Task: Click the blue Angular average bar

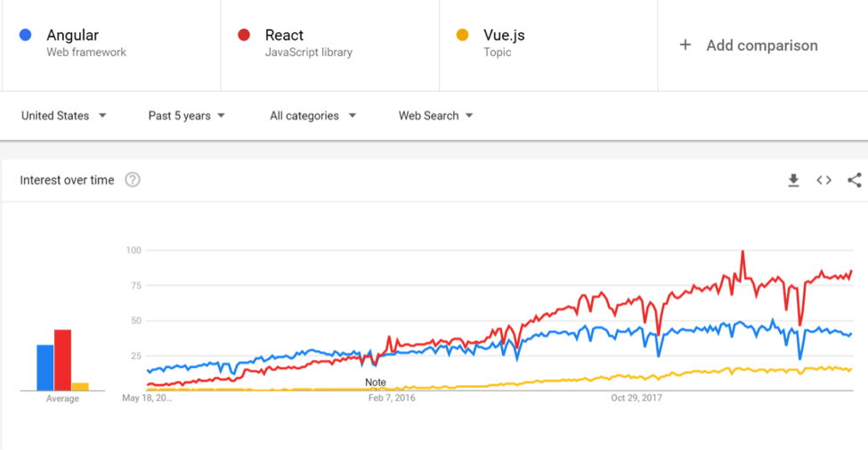Action: 45,367
